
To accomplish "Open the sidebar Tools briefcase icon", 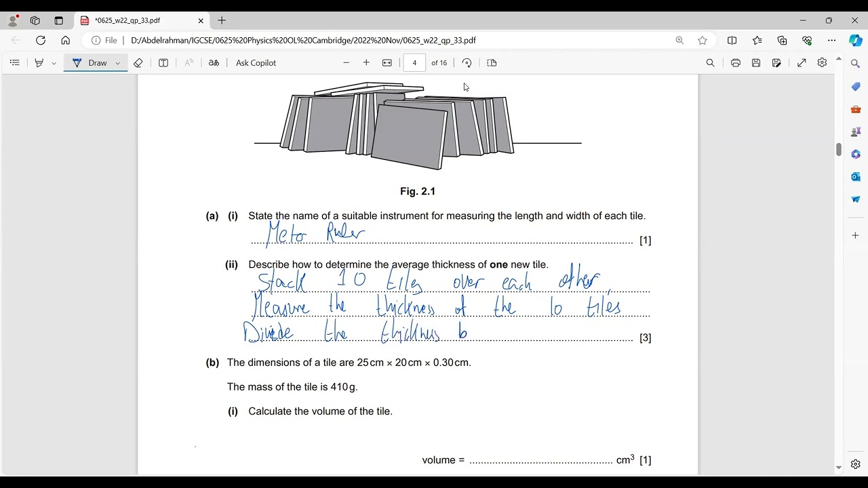I will pyautogui.click(x=855, y=109).
